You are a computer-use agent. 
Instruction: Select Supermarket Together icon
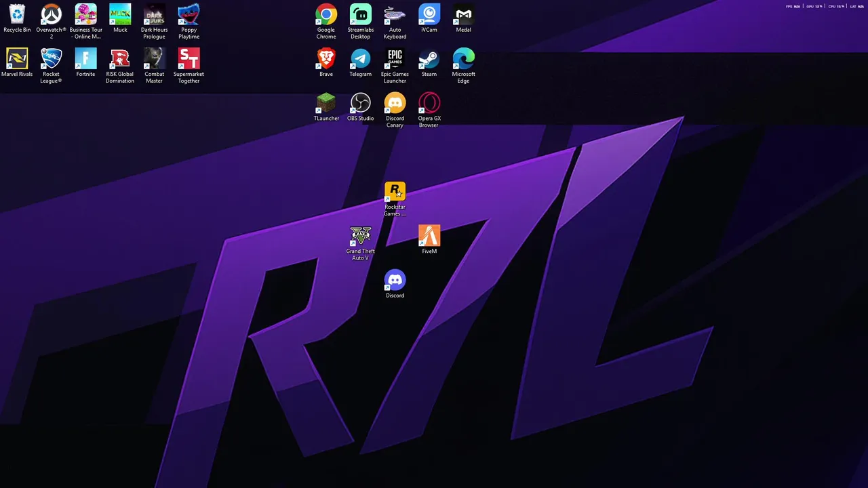pyautogui.click(x=189, y=66)
